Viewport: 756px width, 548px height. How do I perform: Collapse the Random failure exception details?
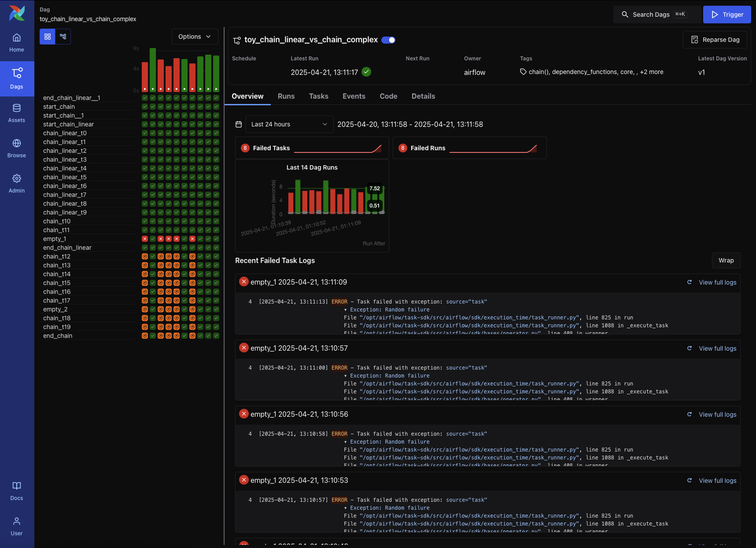pos(346,310)
